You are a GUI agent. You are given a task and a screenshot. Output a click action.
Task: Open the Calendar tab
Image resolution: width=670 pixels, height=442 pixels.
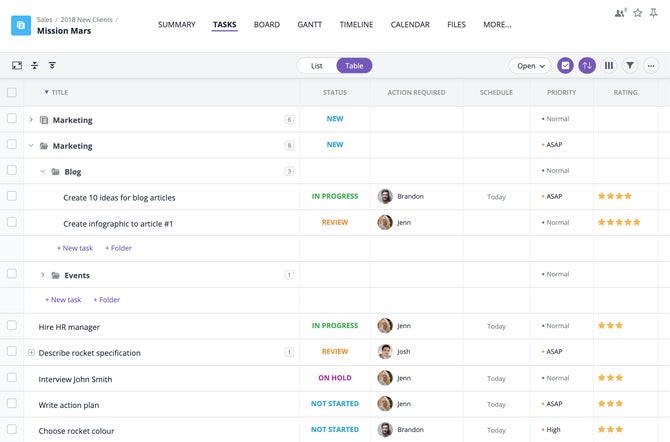(410, 25)
